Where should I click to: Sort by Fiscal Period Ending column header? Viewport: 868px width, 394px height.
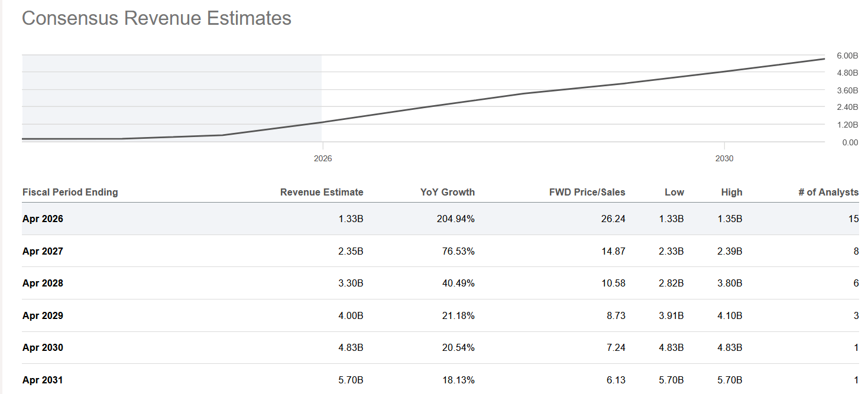pos(70,192)
